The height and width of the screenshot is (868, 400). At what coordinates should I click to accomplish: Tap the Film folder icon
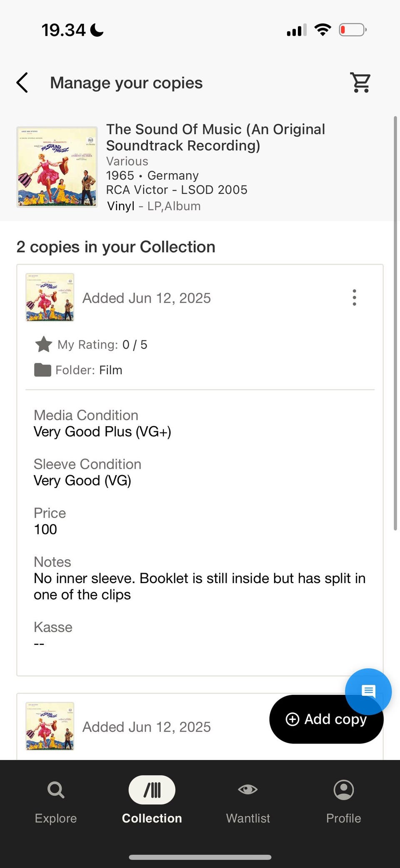[42, 370]
